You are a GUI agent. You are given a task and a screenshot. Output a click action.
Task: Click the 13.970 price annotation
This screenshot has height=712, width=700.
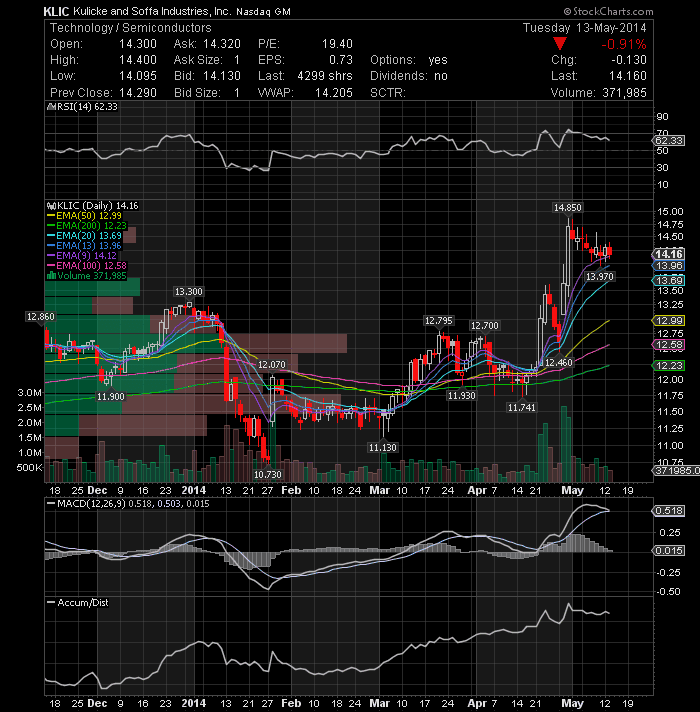600,277
